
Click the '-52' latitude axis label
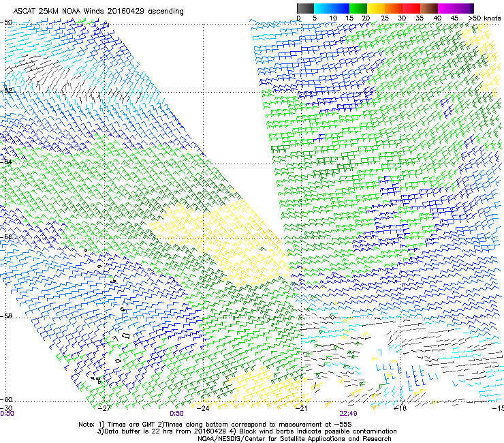[x=6, y=91]
